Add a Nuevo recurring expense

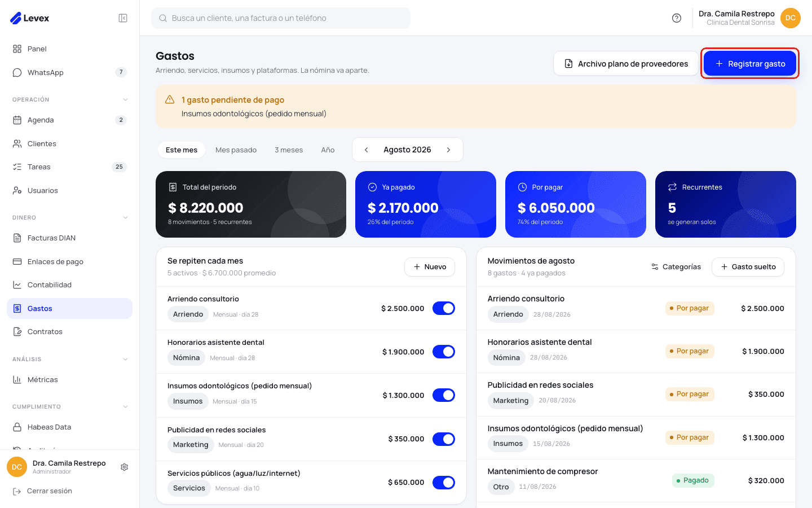(430, 267)
